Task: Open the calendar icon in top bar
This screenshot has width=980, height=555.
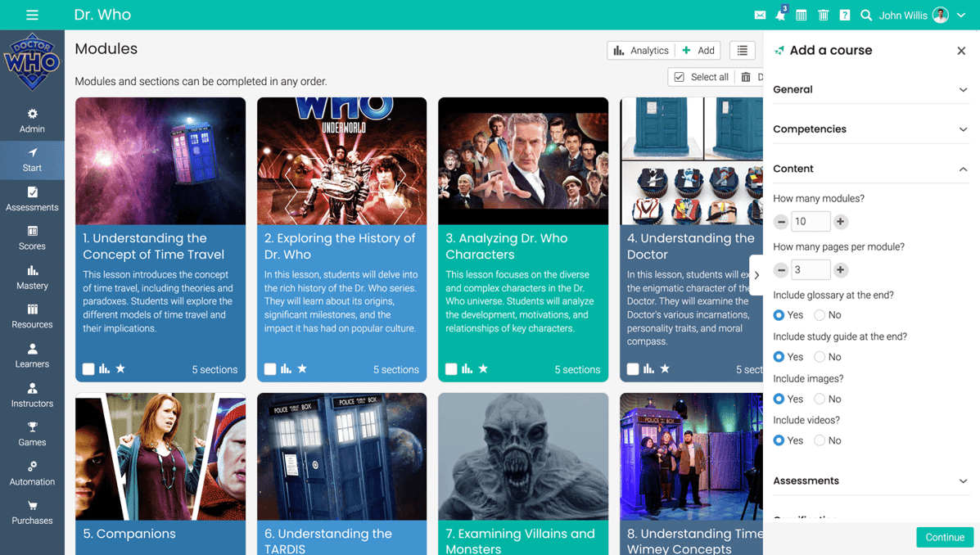Action: (802, 16)
